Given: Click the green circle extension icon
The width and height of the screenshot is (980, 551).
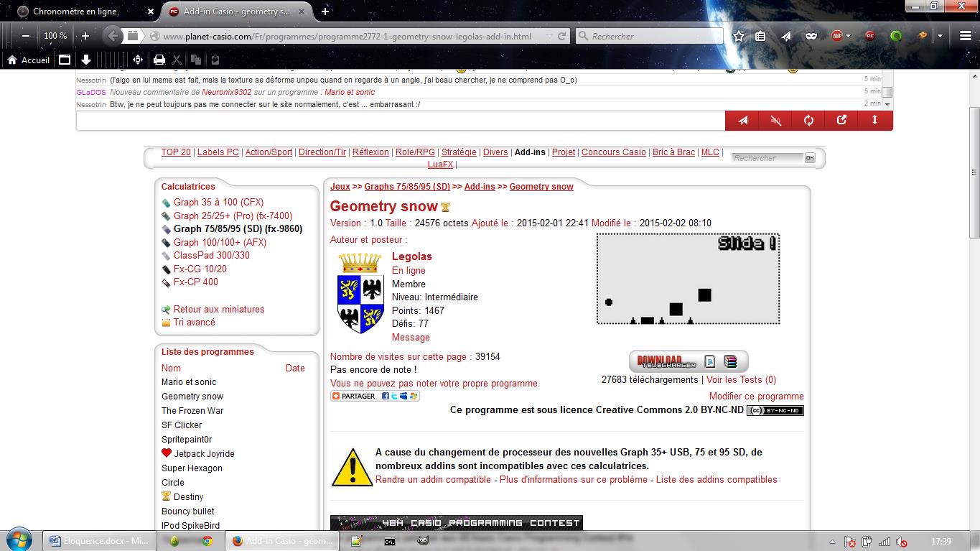Looking at the screenshot, I should [x=896, y=36].
